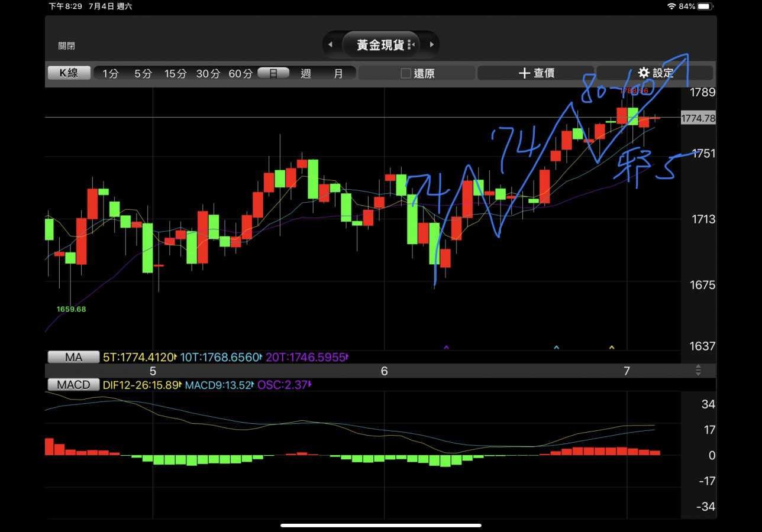Select the 日 daily period
762x532 pixels.
point(273,73)
